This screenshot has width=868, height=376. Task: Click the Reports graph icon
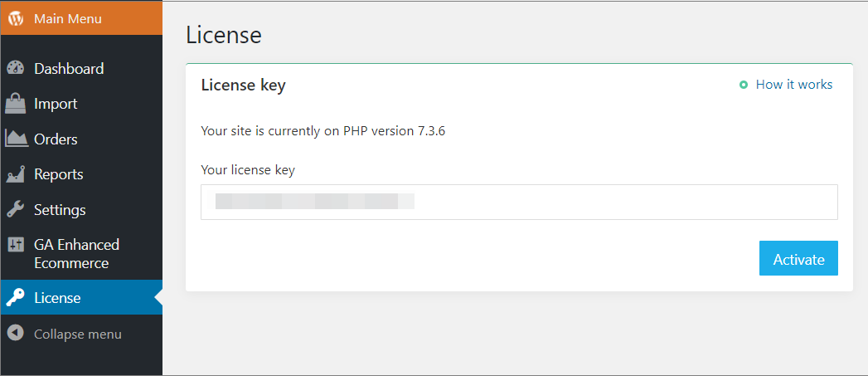pyautogui.click(x=16, y=174)
